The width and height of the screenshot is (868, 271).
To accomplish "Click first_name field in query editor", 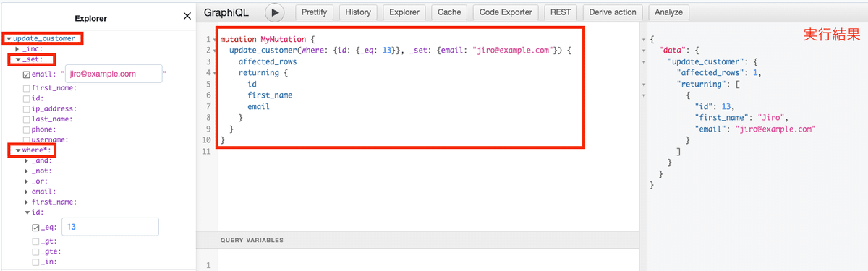I will (270, 95).
